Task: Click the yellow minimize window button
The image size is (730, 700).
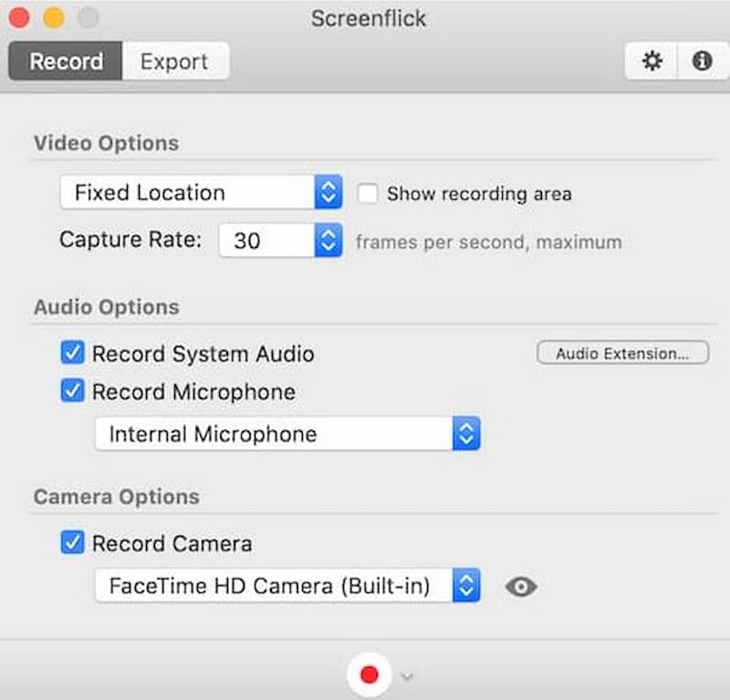Action: [53, 17]
